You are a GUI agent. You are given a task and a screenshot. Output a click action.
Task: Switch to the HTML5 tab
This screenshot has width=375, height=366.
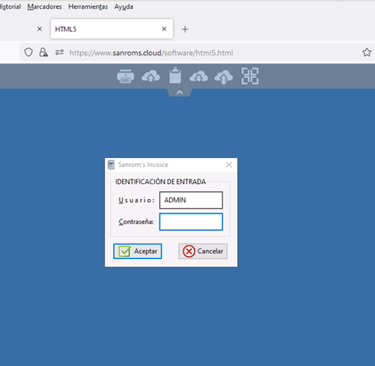(x=112, y=29)
